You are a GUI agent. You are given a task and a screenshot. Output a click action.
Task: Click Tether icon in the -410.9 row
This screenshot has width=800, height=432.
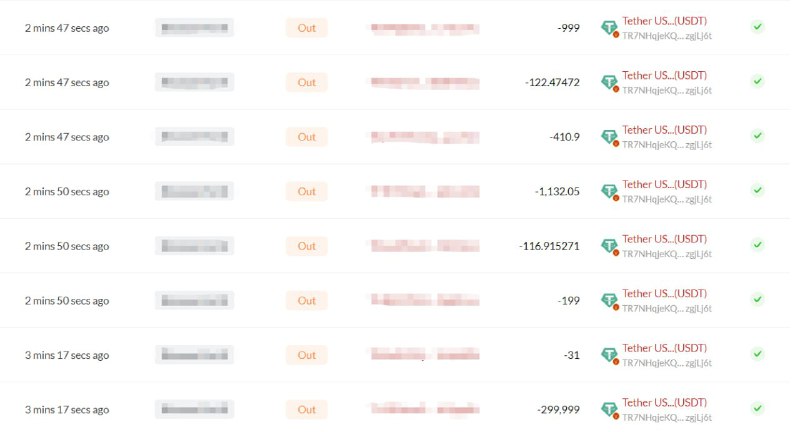pyautogui.click(x=609, y=137)
